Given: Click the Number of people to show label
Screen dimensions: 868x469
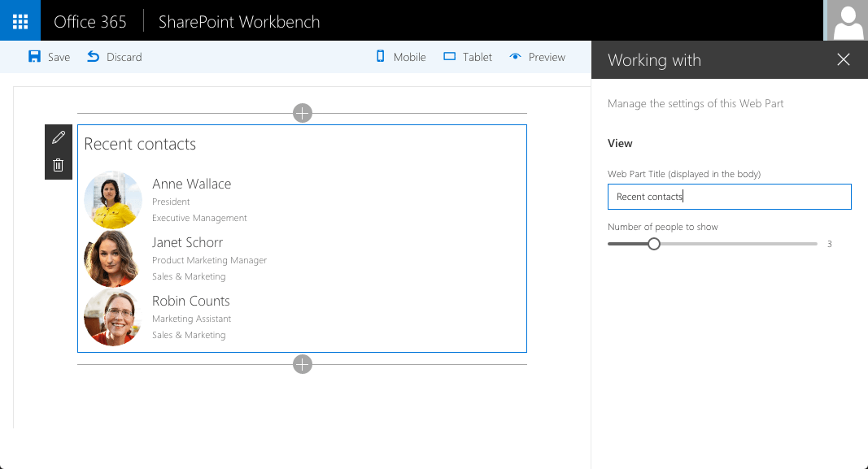Looking at the screenshot, I should point(663,227).
